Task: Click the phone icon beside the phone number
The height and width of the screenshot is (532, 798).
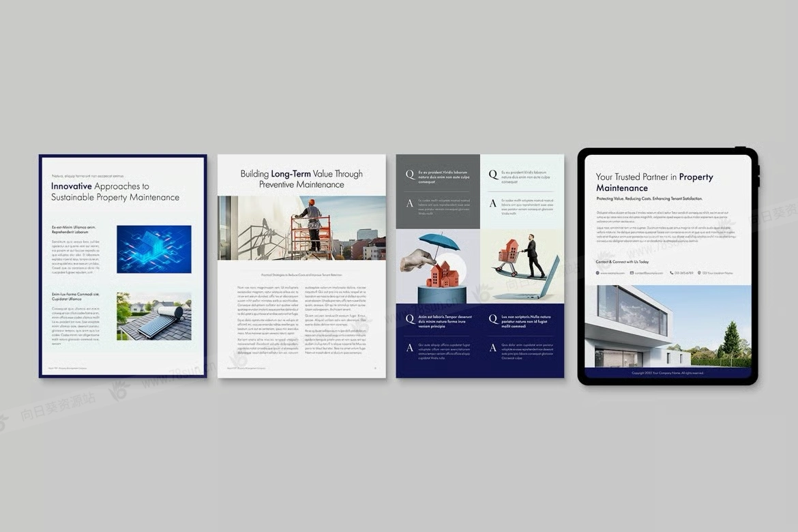Action: coord(671,273)
